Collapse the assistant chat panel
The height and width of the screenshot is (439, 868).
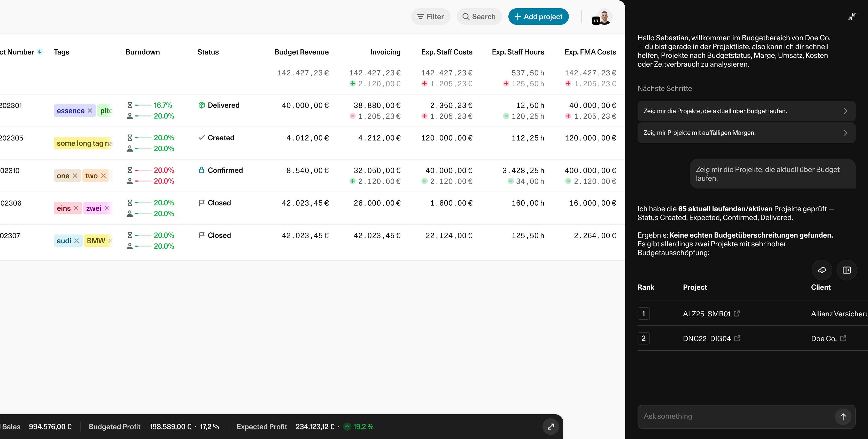[852, 17]
